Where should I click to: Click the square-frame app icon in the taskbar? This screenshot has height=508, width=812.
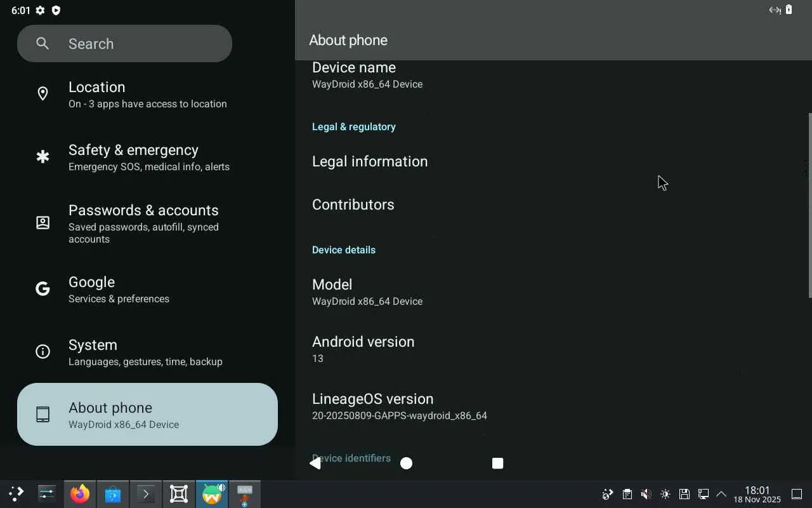[179, 493]
